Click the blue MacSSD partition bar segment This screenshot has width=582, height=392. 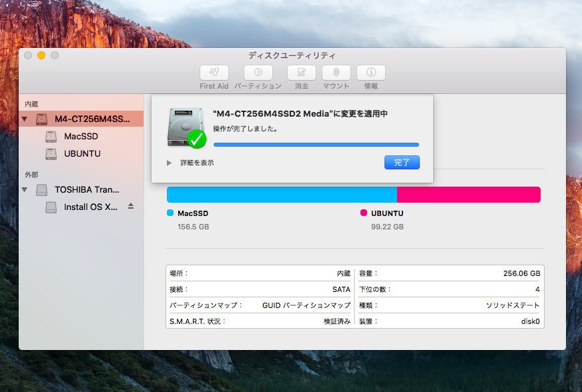282,195
